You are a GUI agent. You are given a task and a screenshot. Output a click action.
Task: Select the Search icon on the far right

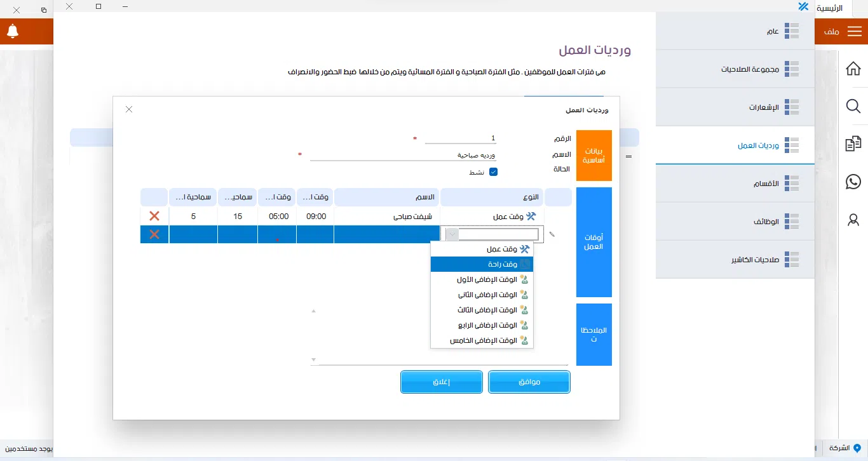(x=853, y=106)
